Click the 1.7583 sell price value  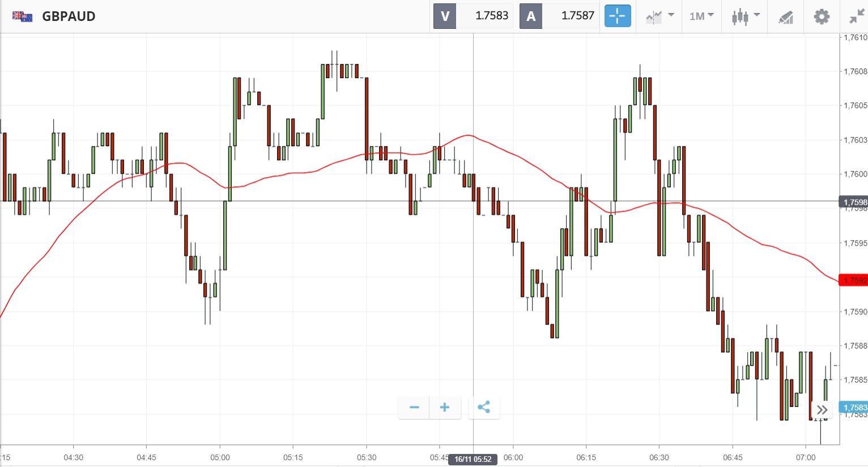tap(491, 16)
